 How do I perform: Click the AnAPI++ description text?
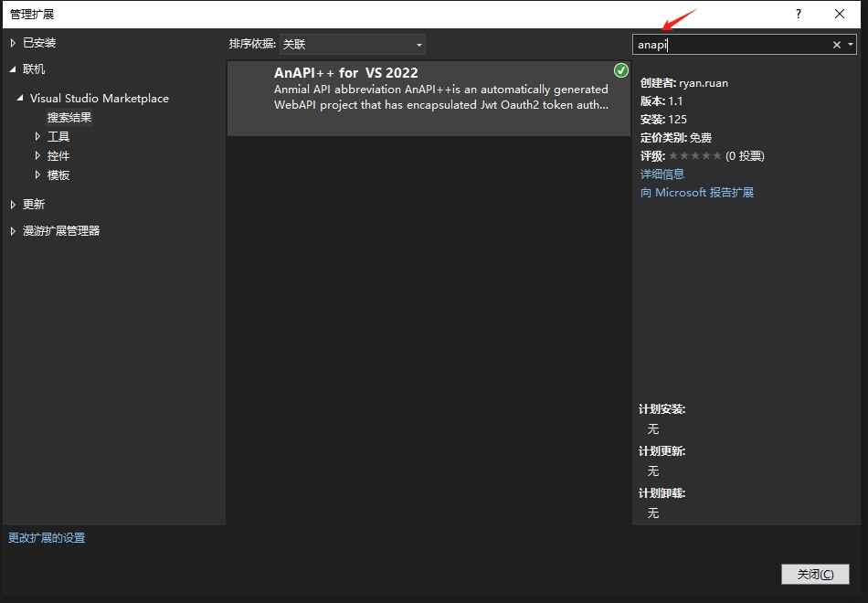coord(441,97)
